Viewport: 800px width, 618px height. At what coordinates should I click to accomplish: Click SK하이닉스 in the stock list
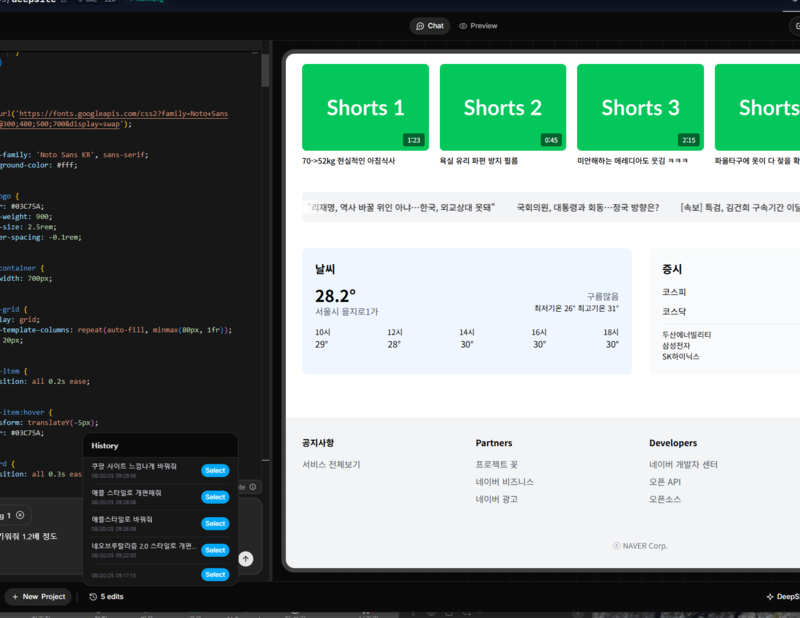coord(681,357)
